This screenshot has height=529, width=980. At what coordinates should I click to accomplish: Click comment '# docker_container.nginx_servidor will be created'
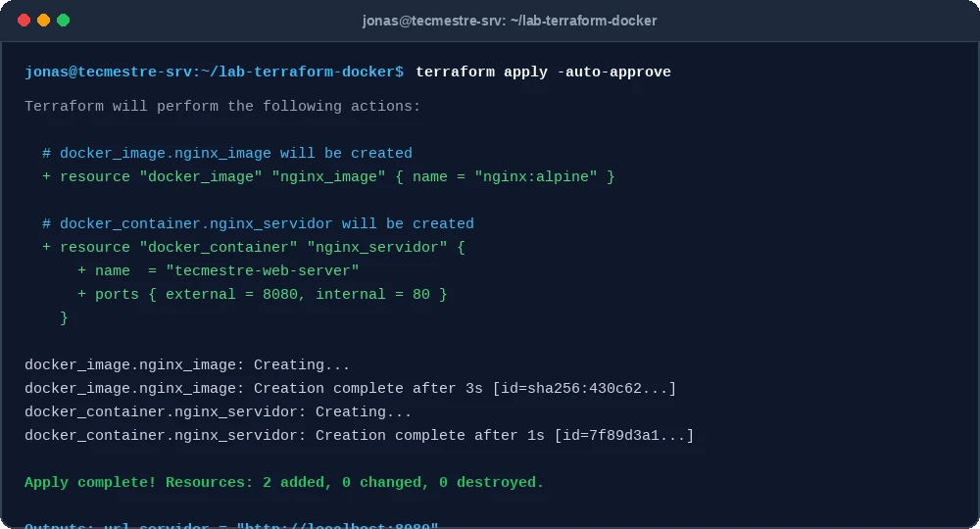point(258,223)
